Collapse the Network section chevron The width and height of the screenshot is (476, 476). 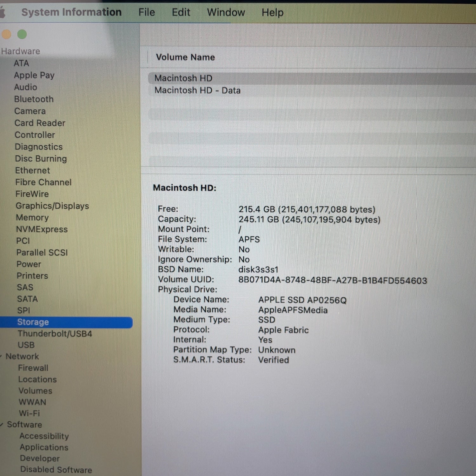tap(2, 356)
